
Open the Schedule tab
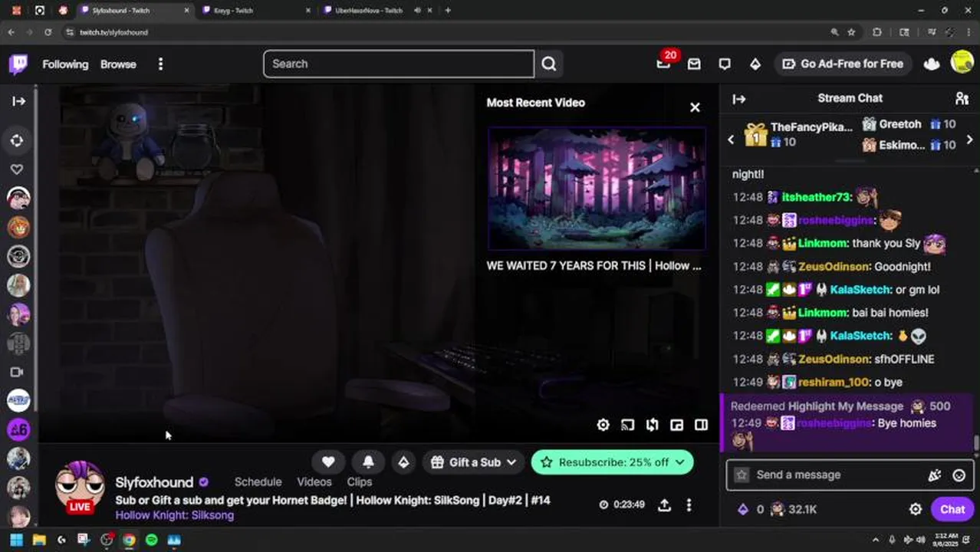pyautogui.click(x=258, y=481)
